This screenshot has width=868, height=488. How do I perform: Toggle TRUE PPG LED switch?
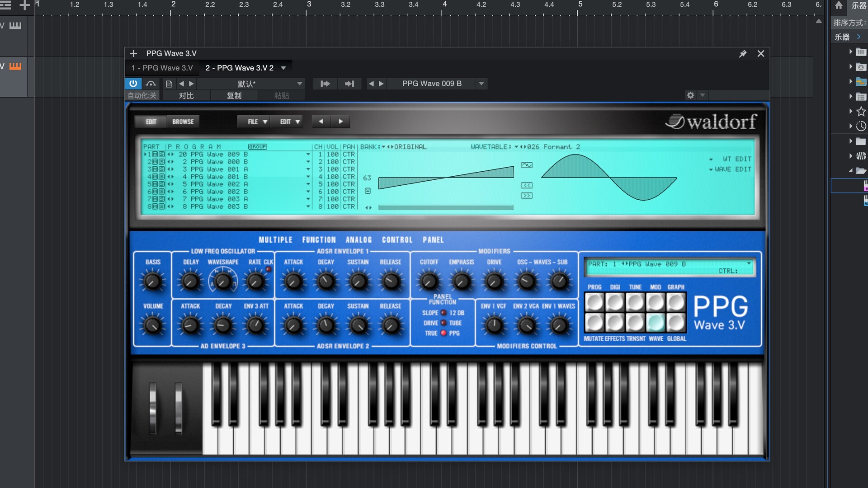(x=443, y=333)
